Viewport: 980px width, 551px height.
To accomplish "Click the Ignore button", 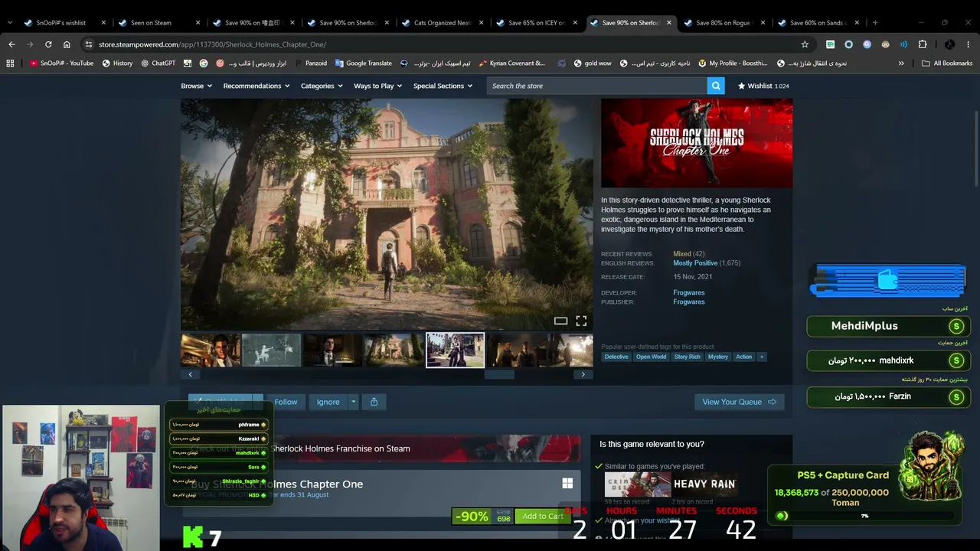I will [x=328, y=402].
